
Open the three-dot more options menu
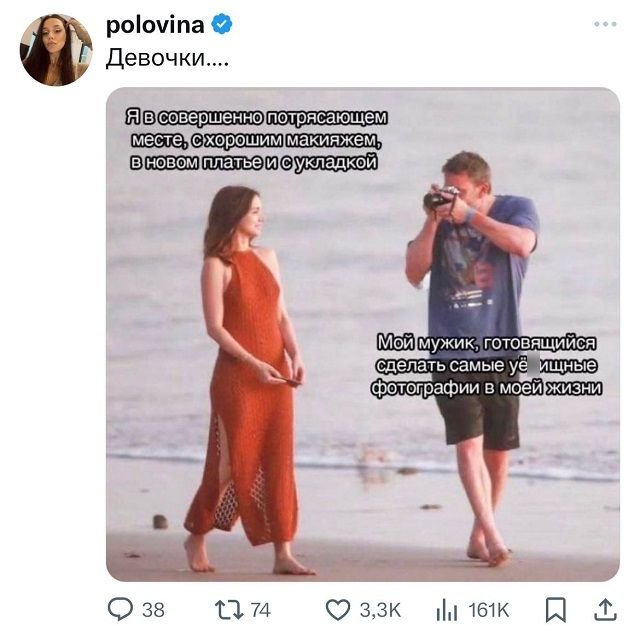coord(605,23)
